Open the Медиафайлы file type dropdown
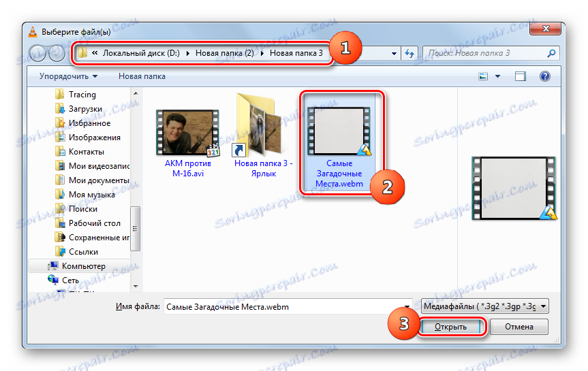 485,306
